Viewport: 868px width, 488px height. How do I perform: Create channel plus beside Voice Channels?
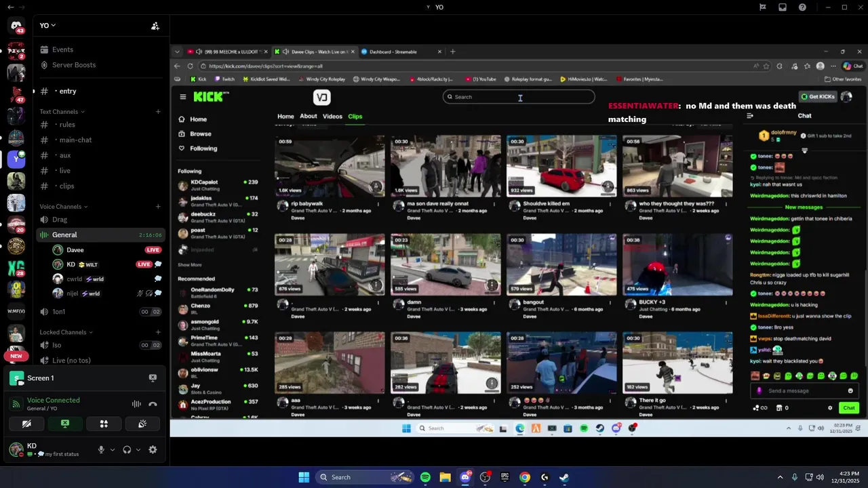[158, 207]
